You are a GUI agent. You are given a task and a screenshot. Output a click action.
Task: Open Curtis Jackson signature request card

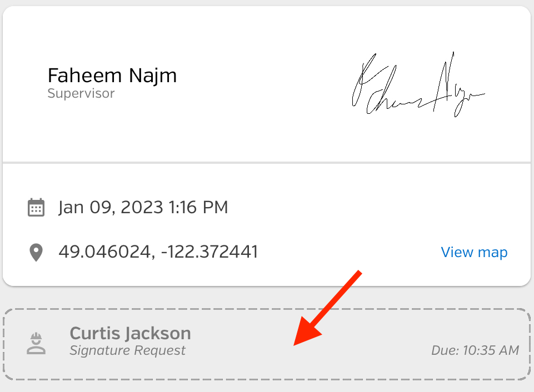tap(267, 344)
